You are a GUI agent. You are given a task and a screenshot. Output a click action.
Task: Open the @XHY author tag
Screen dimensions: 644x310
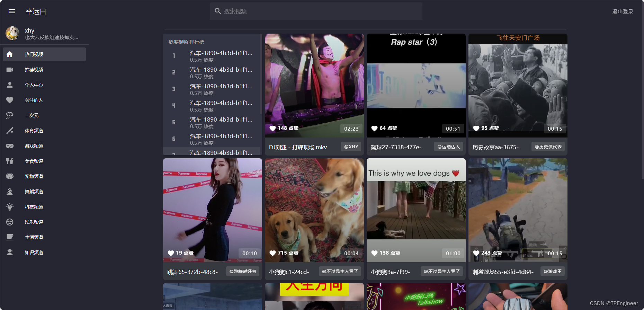click(x=351, y=147)
